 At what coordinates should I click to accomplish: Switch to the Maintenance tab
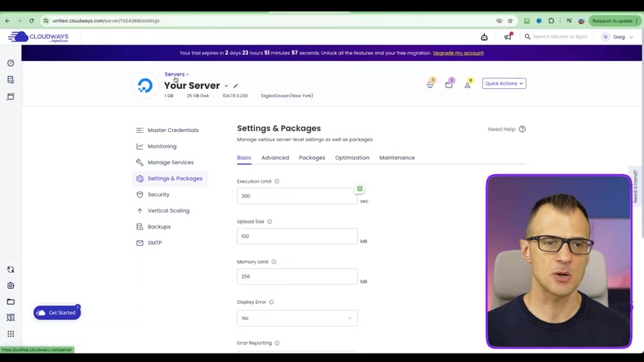(397, 158)
